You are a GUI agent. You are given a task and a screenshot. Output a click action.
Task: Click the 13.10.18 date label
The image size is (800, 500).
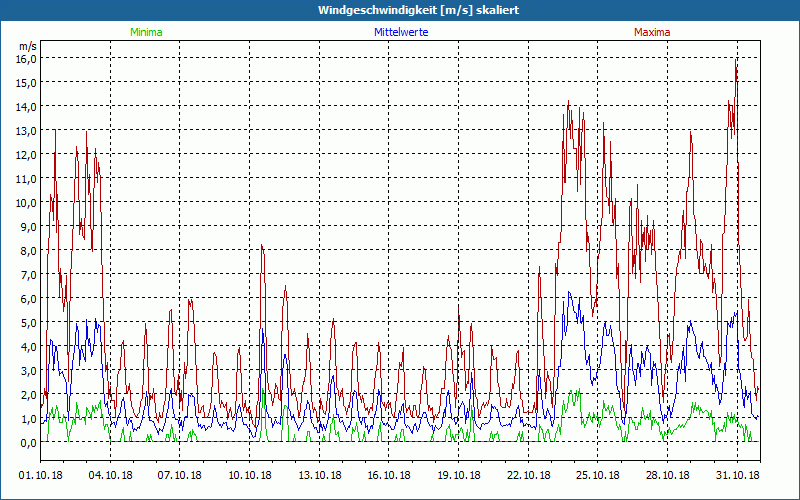tap(319, 475)
